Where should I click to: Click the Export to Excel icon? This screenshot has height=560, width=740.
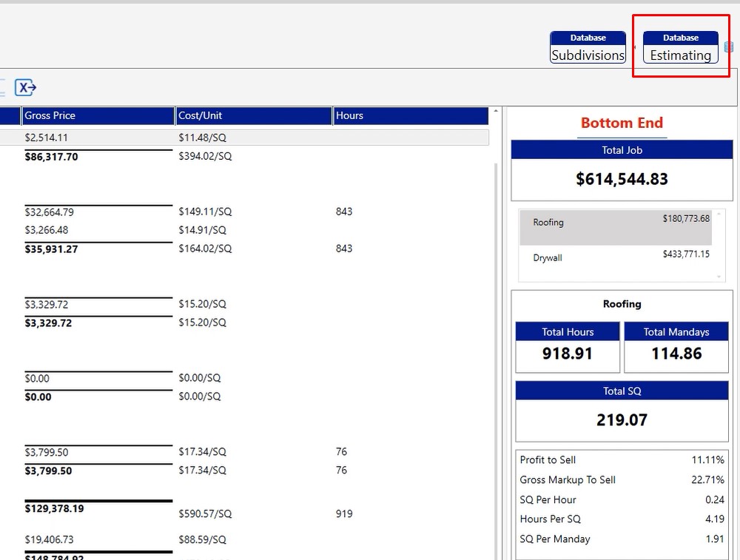(26, 87)
